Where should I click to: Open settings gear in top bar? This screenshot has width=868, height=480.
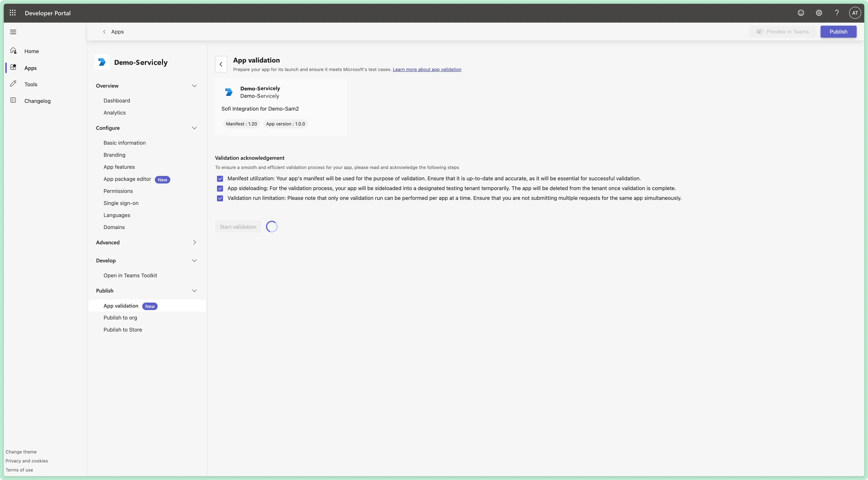[x=819, y=13]
